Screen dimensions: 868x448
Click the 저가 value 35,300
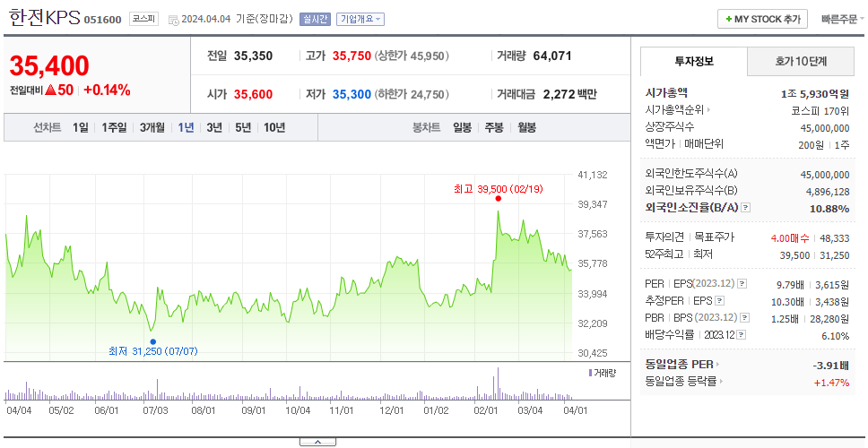click(x=352, y=95)
